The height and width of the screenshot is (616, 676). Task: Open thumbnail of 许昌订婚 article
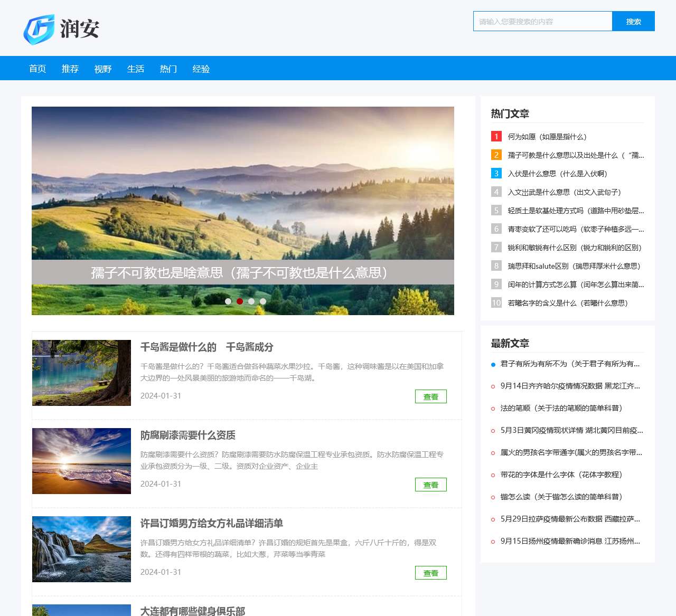click(81, 549)
